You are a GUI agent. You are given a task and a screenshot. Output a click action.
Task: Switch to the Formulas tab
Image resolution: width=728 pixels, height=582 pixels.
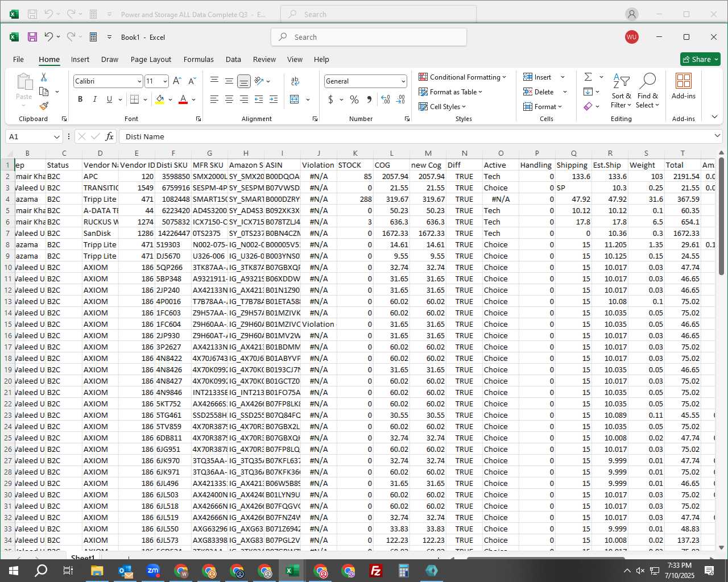tap(198, 59)
